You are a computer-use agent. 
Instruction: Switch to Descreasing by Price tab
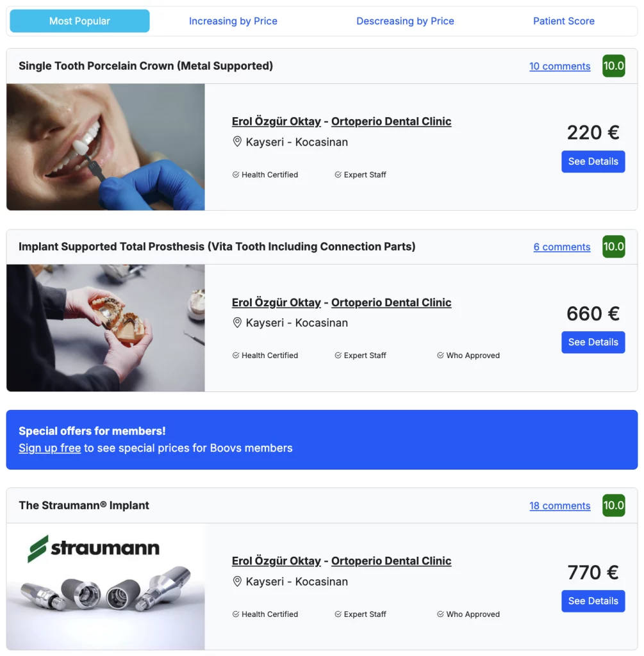tap(405, 21)
